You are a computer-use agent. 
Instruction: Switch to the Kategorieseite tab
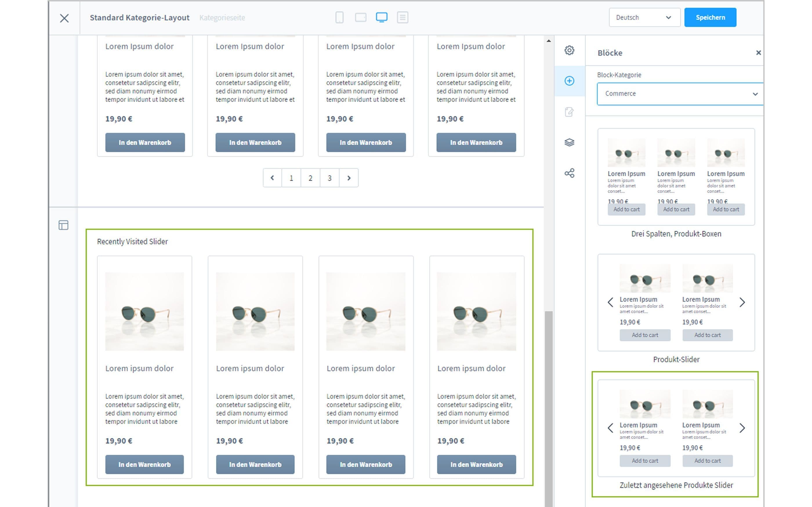point(222,17)
